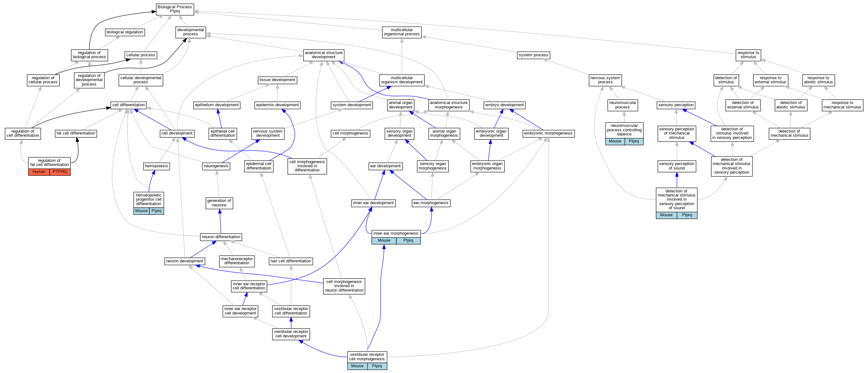Select the vestibular receptor cell morphogenesis node
This screenshot has height=373, width=868.
pos(367,356)
